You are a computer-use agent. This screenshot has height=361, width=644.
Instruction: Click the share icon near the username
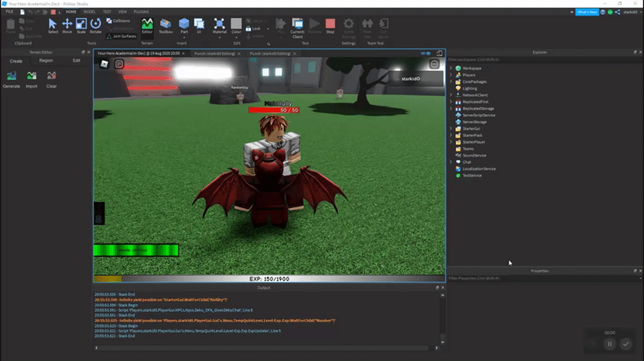pos(618,12)
